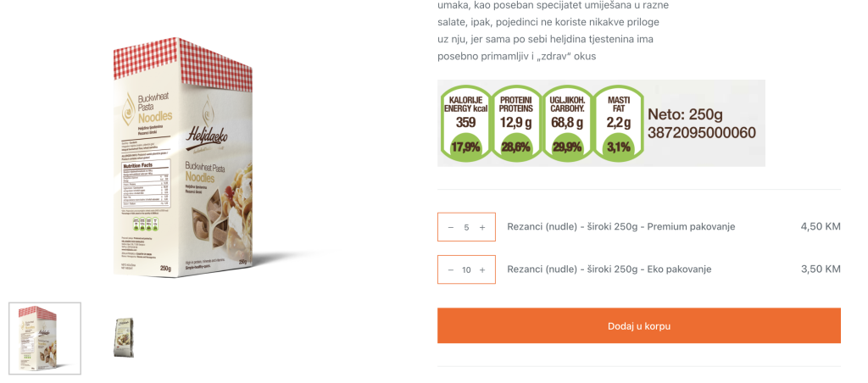868x383 pixels.
Task: Select the eco bag packaging thumbnail
Action: 124,338
